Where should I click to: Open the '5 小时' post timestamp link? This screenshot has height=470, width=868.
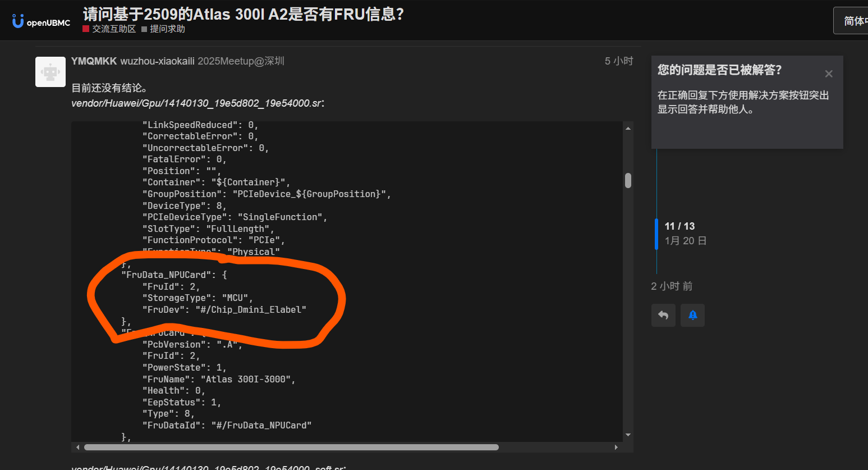coord(619,61)
